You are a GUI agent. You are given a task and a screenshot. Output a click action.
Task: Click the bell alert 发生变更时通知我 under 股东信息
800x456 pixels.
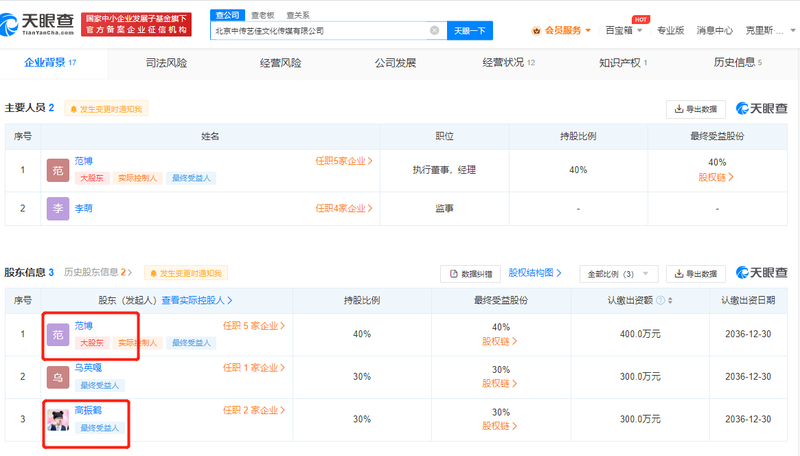pos(187,273)
